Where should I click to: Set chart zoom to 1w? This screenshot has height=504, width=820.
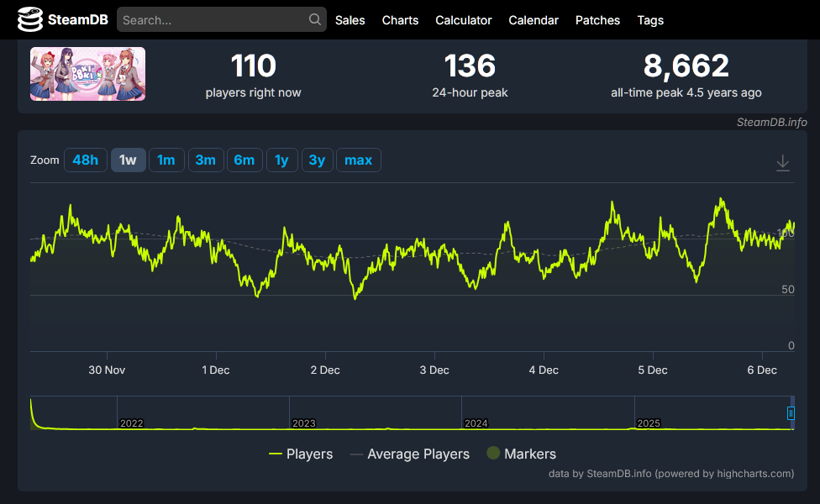(128, 160)
